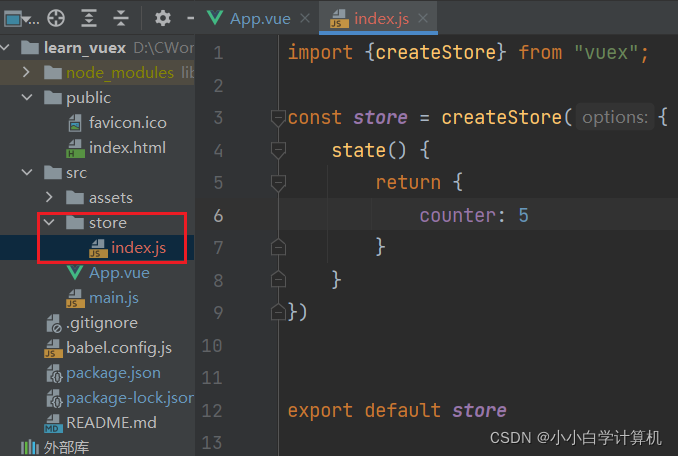Click line number 12 in the gutter

point(212,410)
